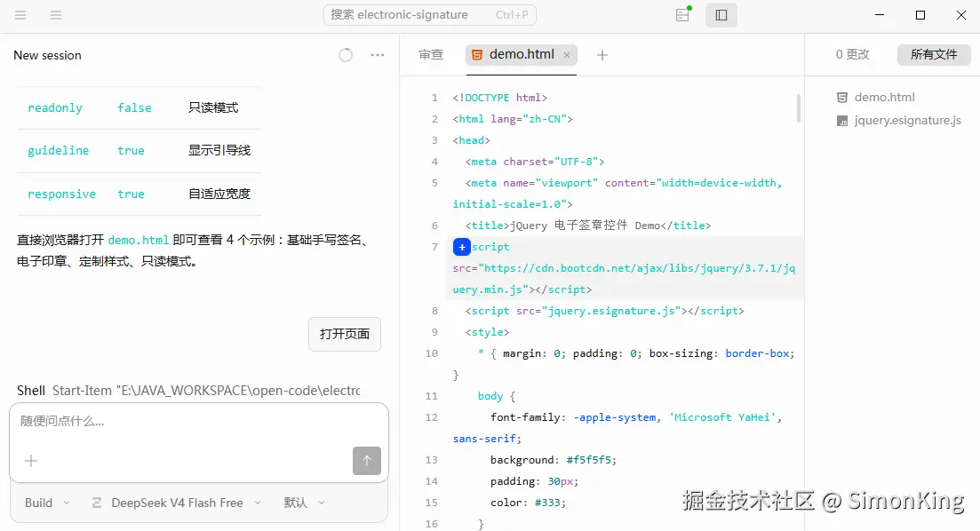Click the 搜索 electronic-signature search box
This screenshot has height=531, width=980.
click(429, 15)
